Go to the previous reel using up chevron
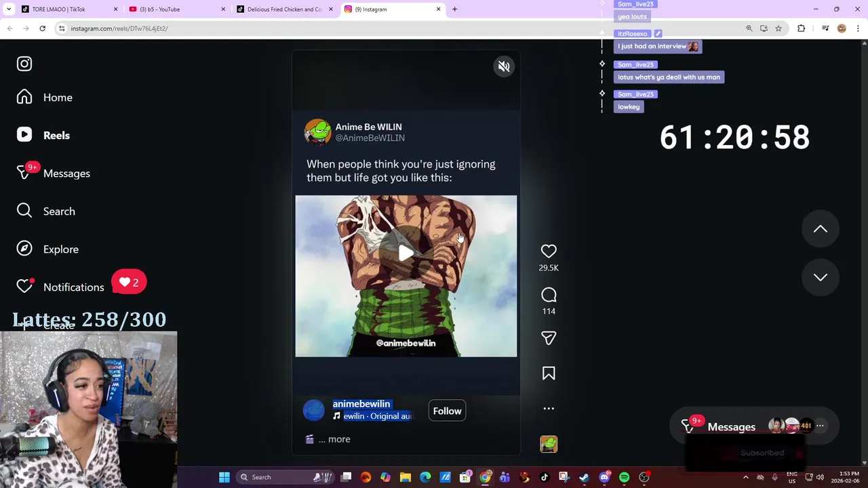868x488 pixels. click(820, 229)
